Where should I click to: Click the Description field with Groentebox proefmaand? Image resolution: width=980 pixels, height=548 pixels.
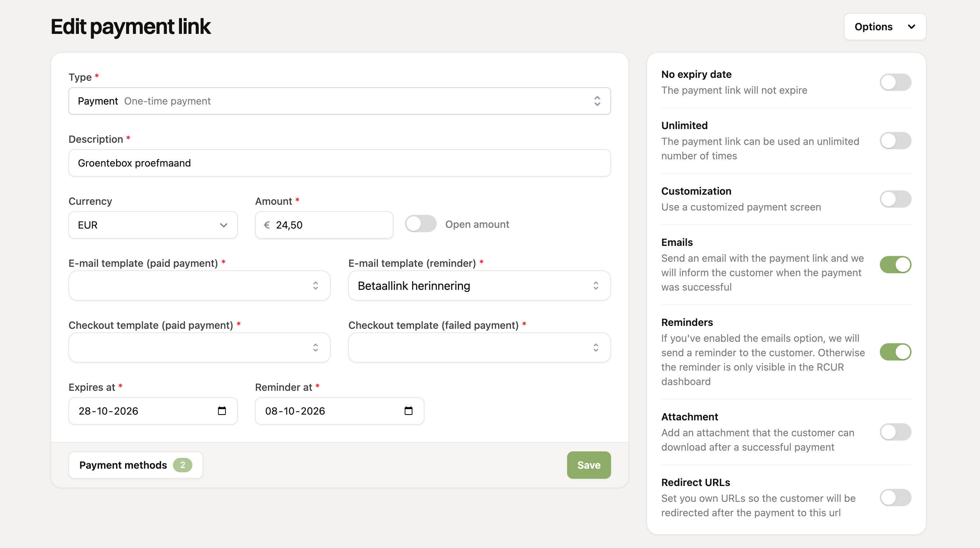click(x=339, y=163)
